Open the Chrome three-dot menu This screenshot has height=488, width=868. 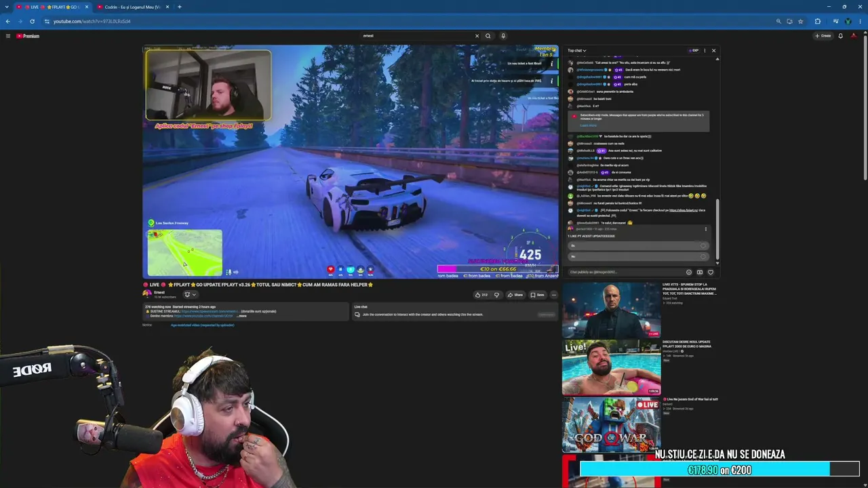click(860, 21)
